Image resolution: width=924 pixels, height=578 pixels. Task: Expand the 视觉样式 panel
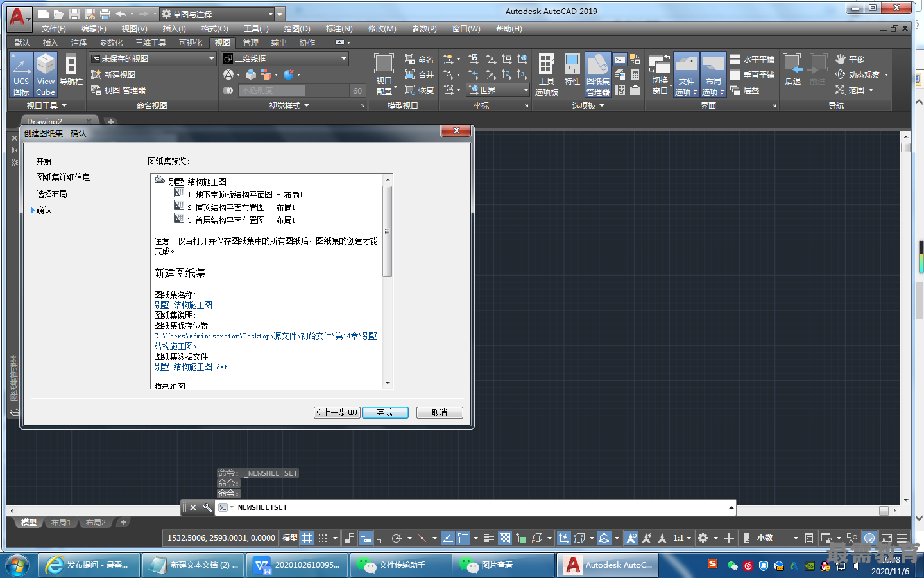click(x=289, y=105)
